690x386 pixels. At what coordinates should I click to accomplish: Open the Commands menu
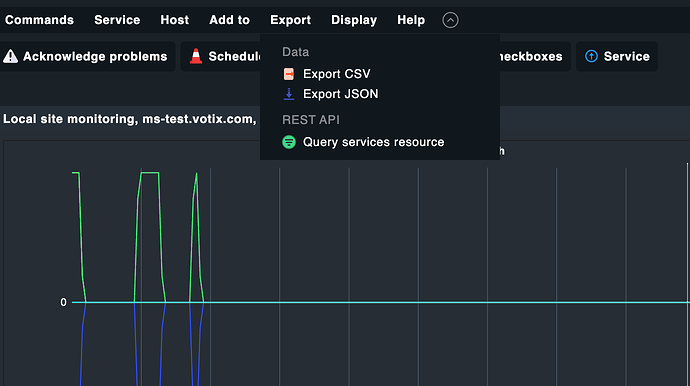coord(39,20)
